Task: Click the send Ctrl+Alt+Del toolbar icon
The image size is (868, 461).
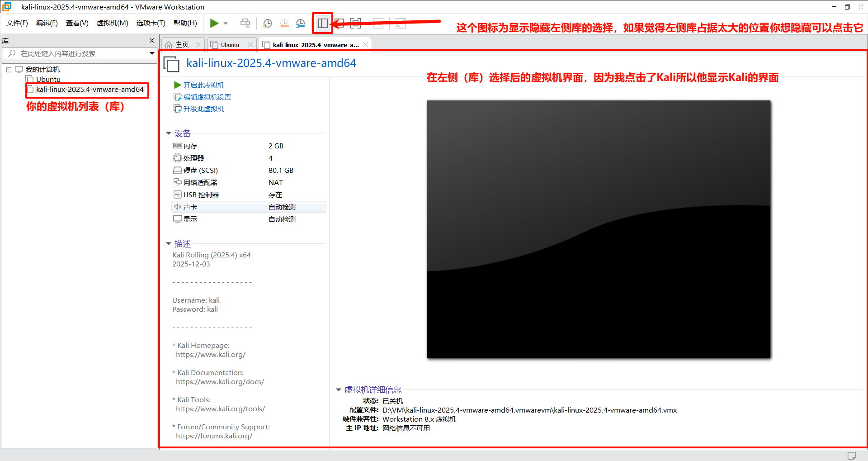Action: tap(245, 24)
